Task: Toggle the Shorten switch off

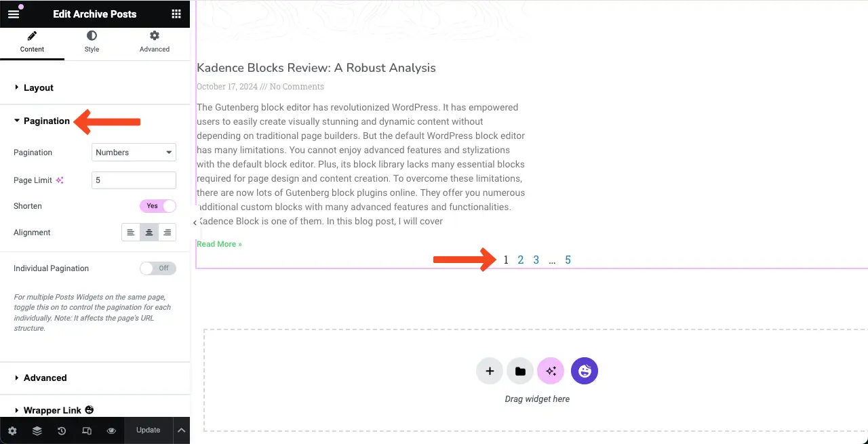Action: click(x=158, y=206)
